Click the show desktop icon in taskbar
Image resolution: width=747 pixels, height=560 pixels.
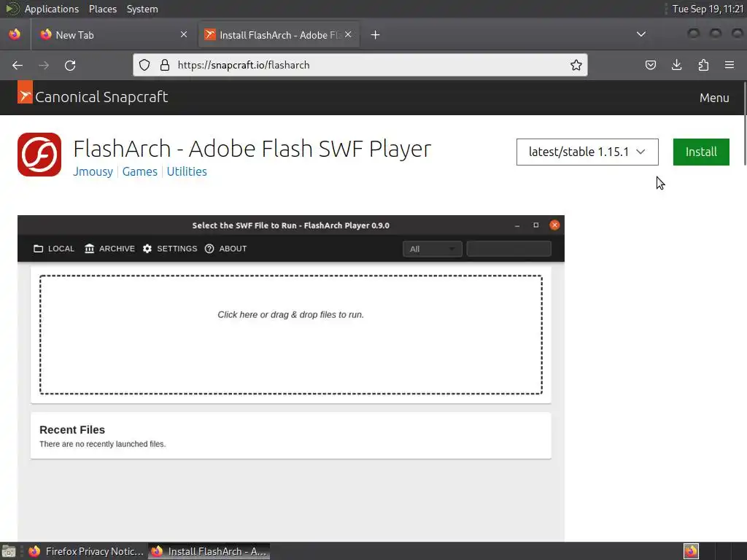[9, 551]
